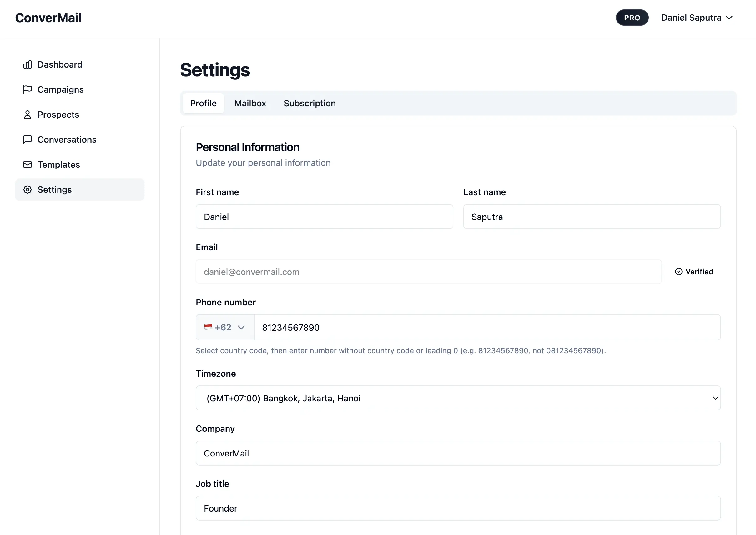Open the +62 country code dropdown
Screen dimensions: 756x535
coord(225,328)
